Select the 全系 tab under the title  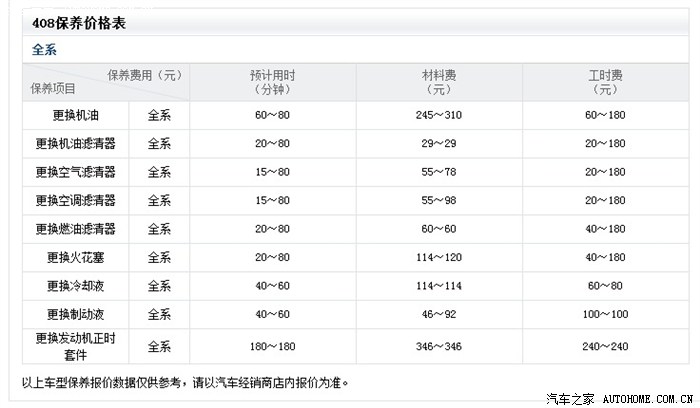(x=44, y=50)
